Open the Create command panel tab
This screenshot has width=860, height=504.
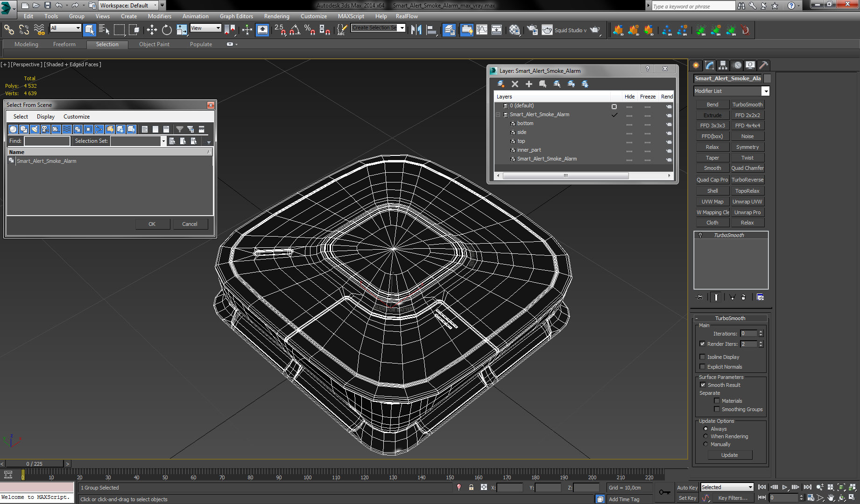[696, 65]
